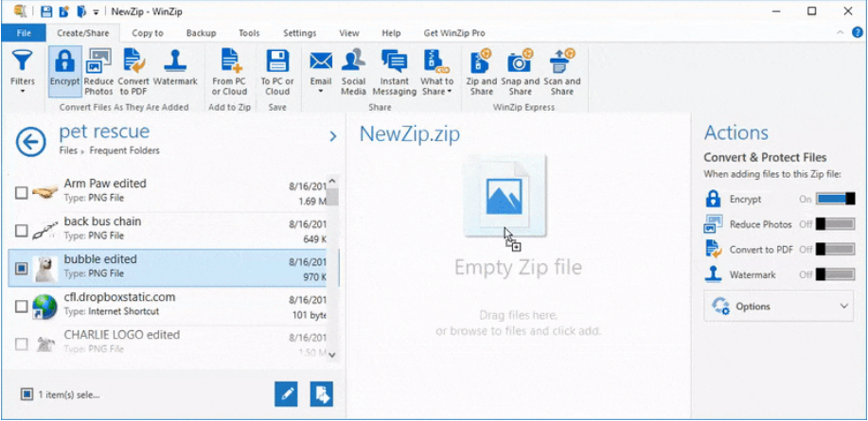The width and height of the screenshot is (868, 421).
Task: Check the CHARLIE LOGO edited checkbox
Action: (21, 344)
